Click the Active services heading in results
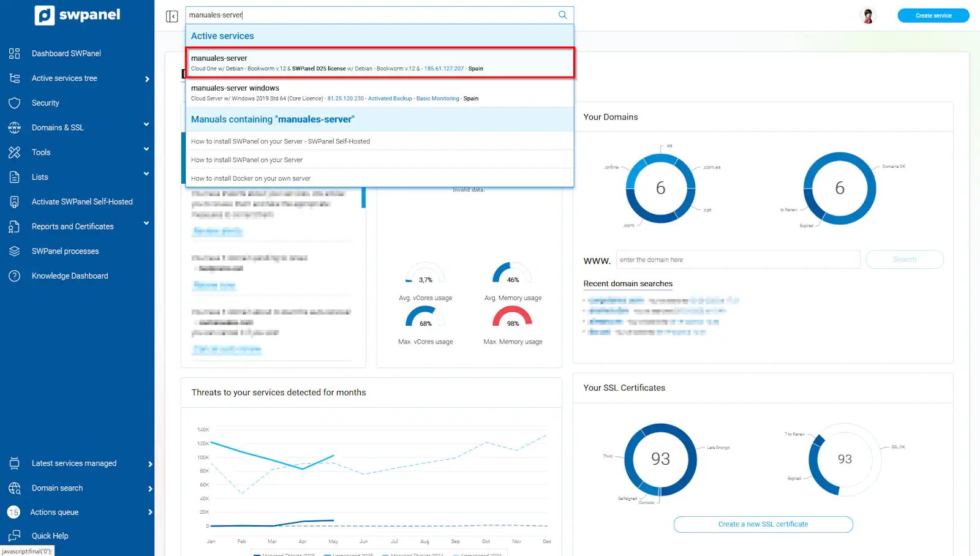Viewport: 980px width, 556px height. (222, 36)
